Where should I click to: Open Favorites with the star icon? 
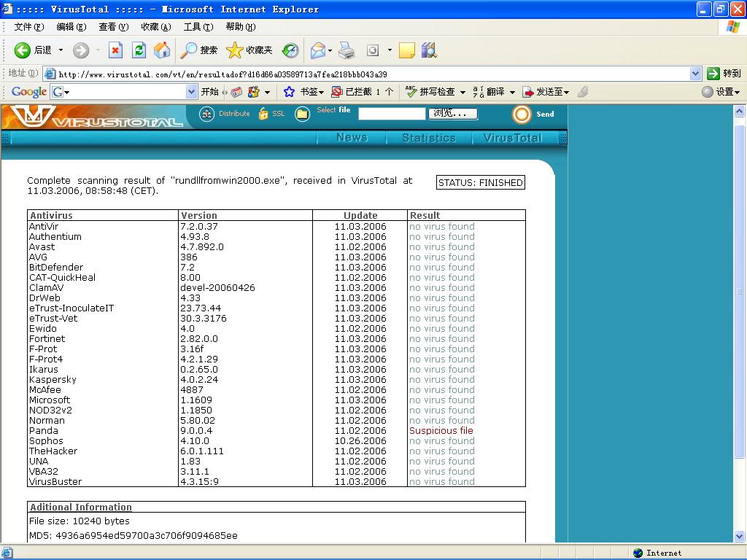pos(234,50)
